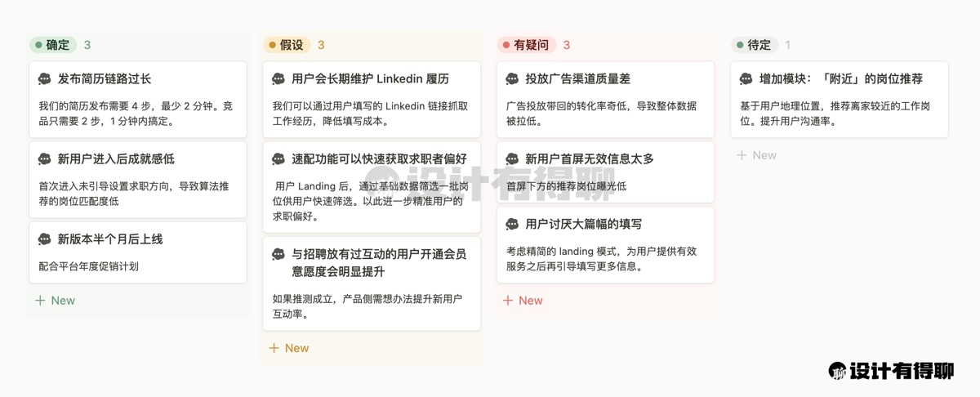Select the 待定 column tag
The height and width of the screenshot is (397, 980).
coord(754,45)
